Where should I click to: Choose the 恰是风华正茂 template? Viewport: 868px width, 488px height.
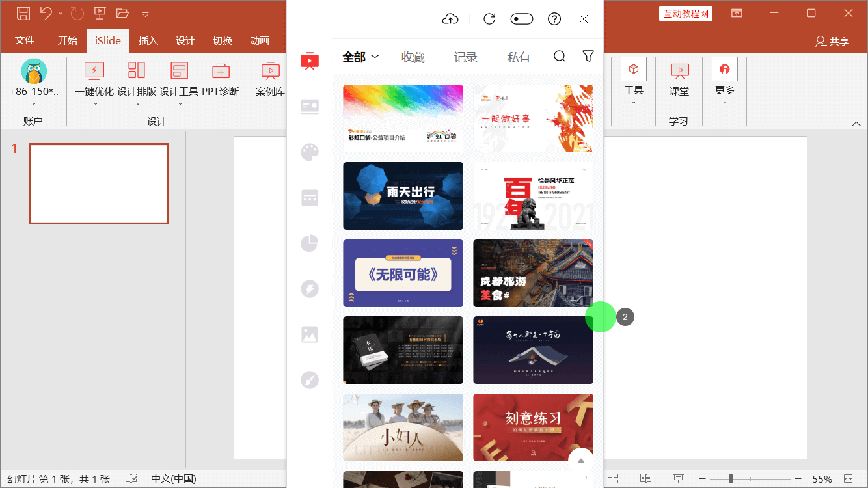(533, 196)
